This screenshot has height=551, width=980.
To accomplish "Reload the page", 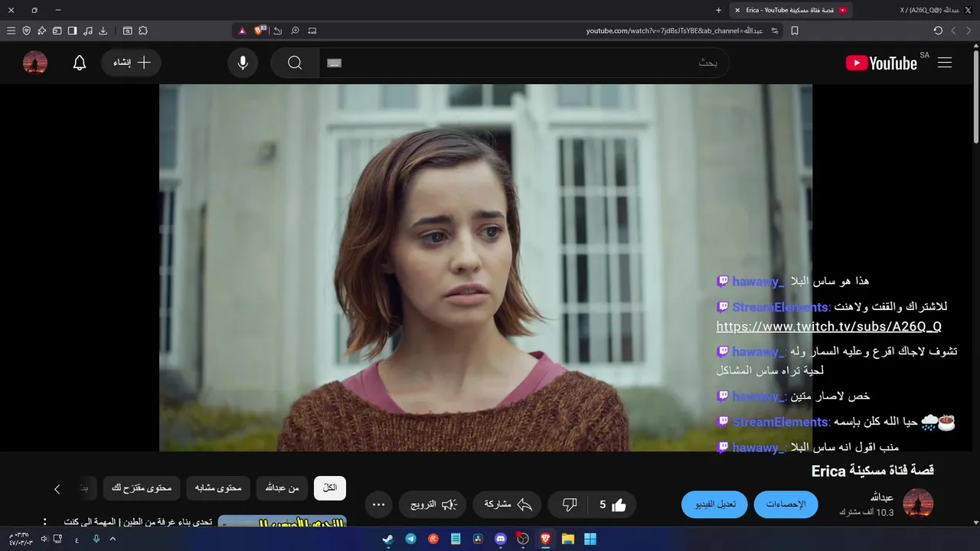I will coord(938,31).
